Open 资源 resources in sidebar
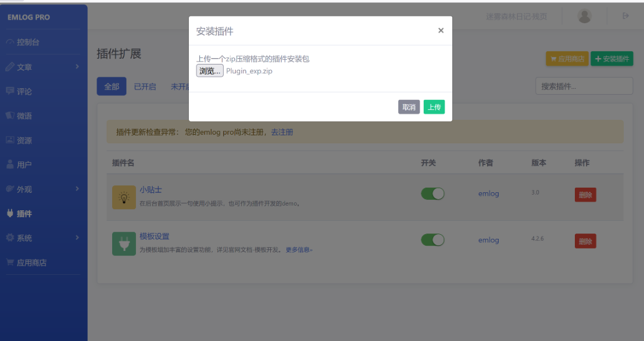 [24, 140]
